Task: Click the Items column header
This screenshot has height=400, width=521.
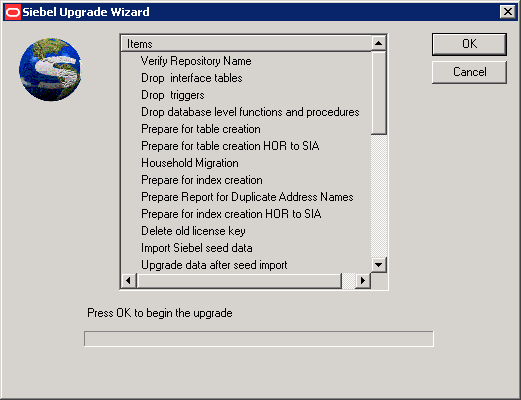Action: pos(246,44)
